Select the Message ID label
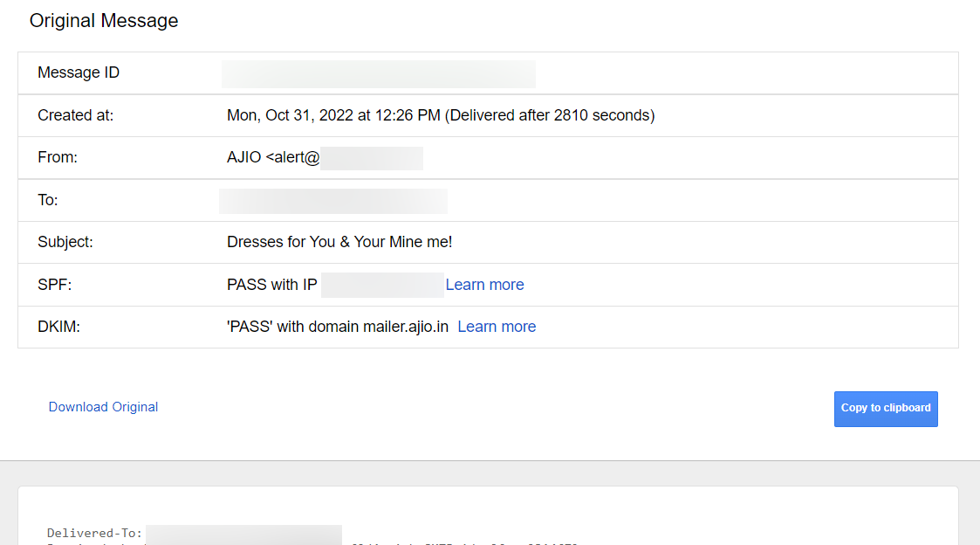 click(79, 73)
